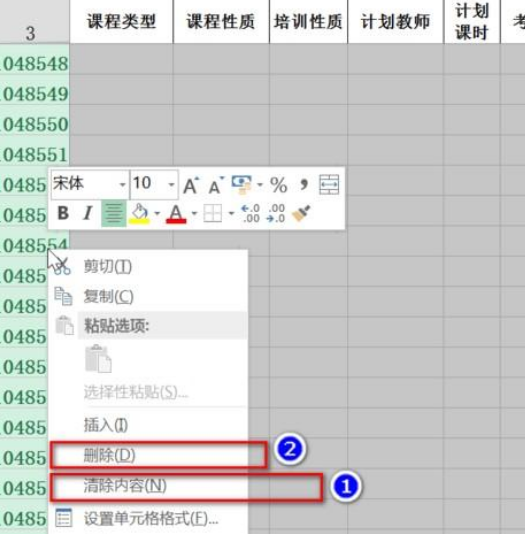Click the increase font size icon
This screenshot has height=534, width=525.
click(191, 185)
